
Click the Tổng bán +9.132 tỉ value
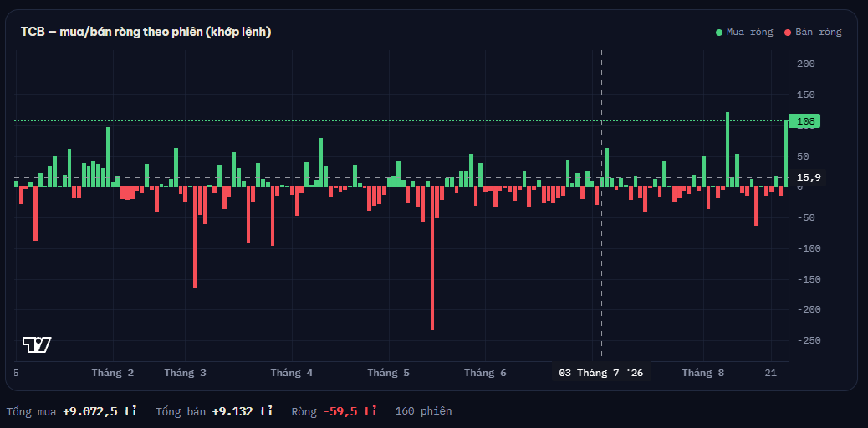243,410
